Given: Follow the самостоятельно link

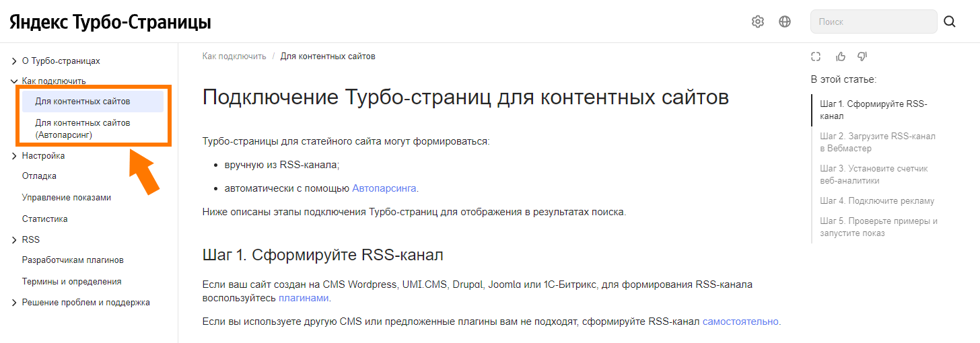Looking at the screenshot, I should (x=740, y=321).
